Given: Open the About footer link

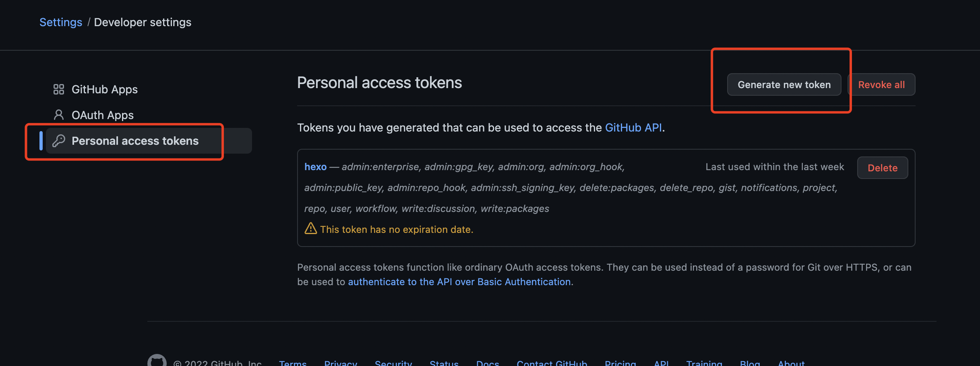Looking at the screenshot, I should tap(791, 363).
